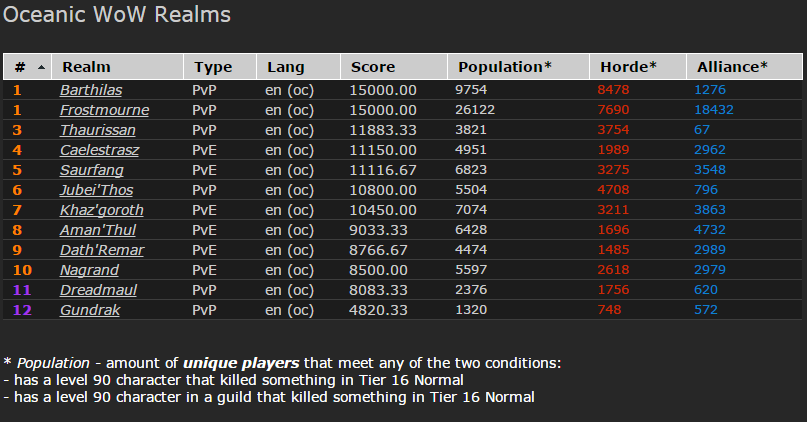Click Barthilas Alliance count 1276
This screenshot has height=422, width=807.
click(710, 90)
